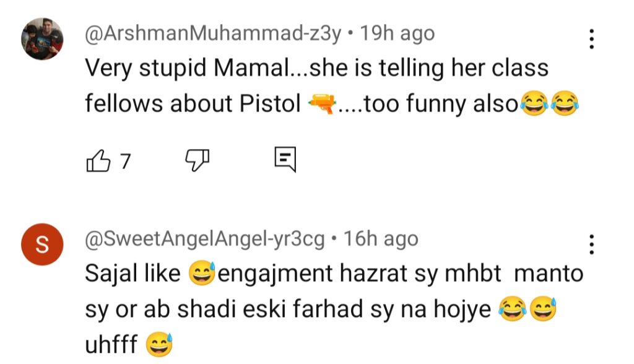The height and width of the screenshot is (364, 634).
Task: Open three-dot menu for ArshmanMuhammad's comment
Action: pyautogui.click(x=592, y=39)
